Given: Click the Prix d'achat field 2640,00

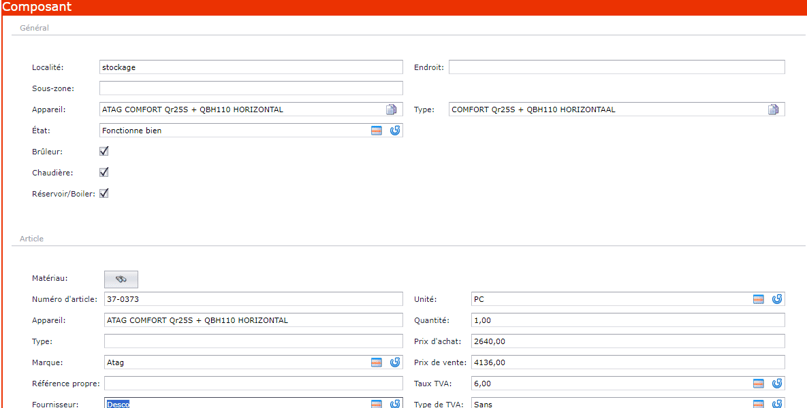Looking at the screenshot, I should tap(628, 341).
